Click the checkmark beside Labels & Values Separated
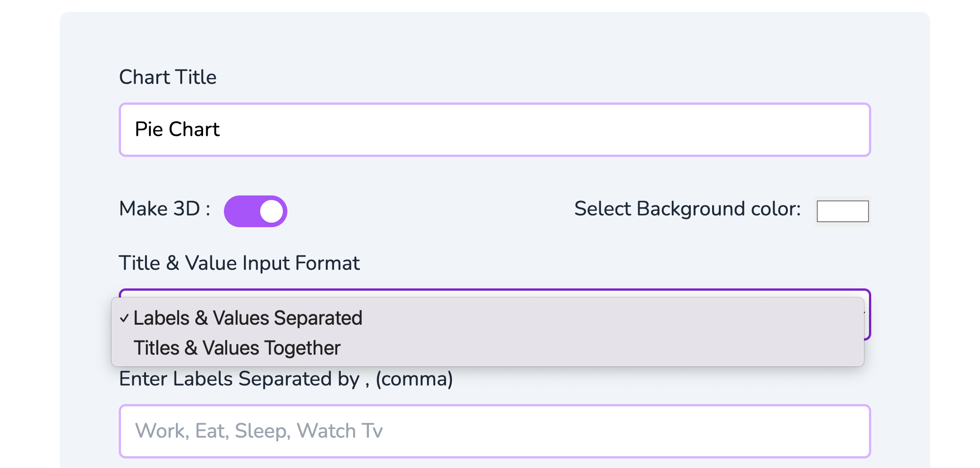Screen dimensions: 980x468 click(124, 318)
